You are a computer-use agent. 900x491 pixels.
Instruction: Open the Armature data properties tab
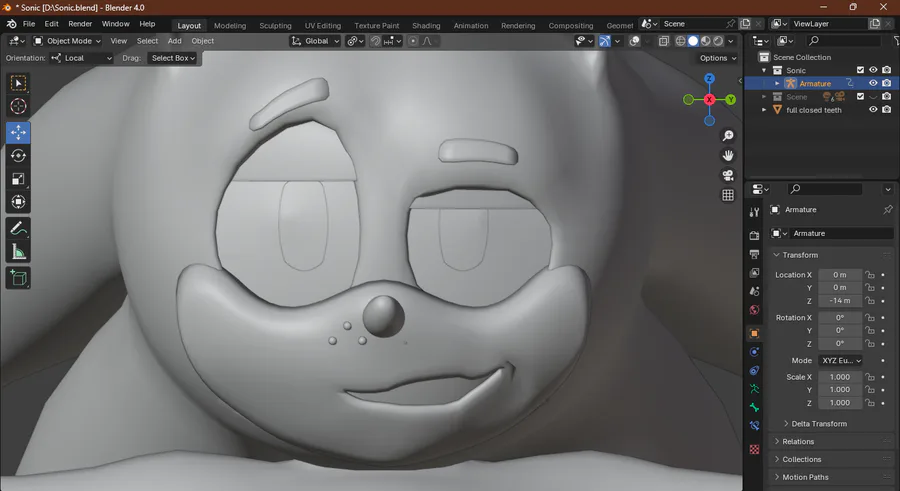click(x=754, y=389)
